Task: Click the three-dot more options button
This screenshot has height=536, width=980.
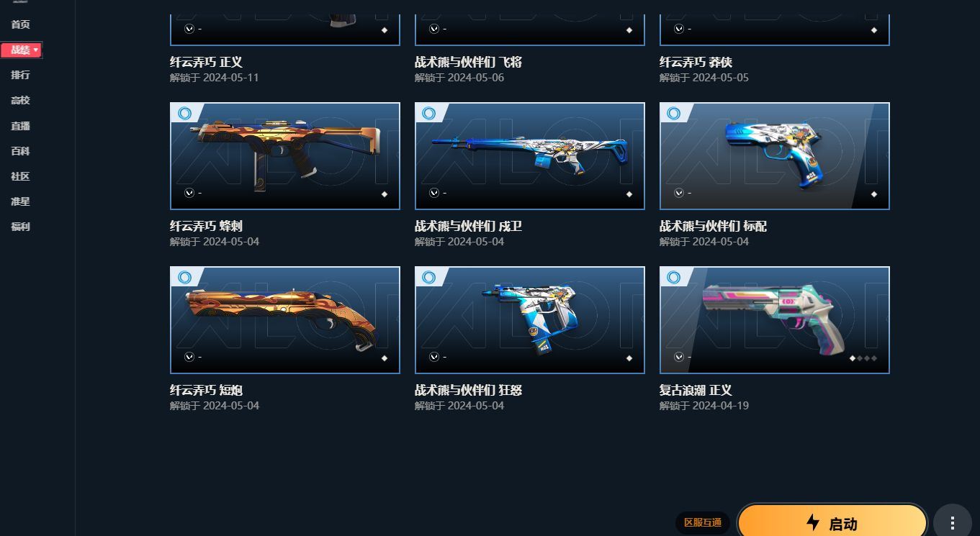Action: click(952, 522)
